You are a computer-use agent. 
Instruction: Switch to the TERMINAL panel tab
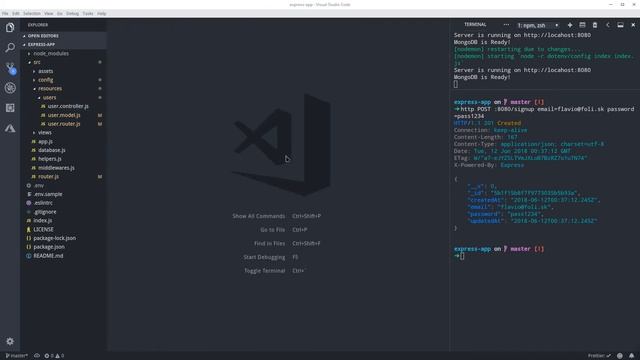coord(475,24)
